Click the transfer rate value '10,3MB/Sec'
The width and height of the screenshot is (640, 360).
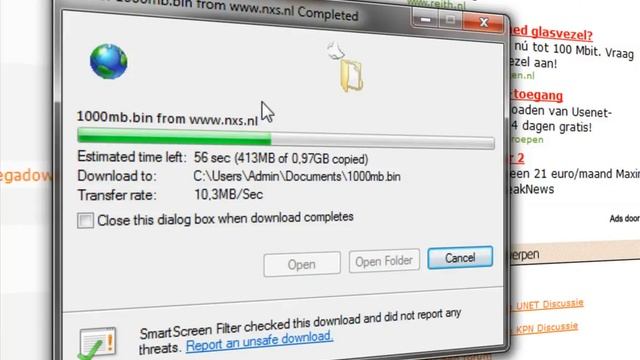pos(228,195)
